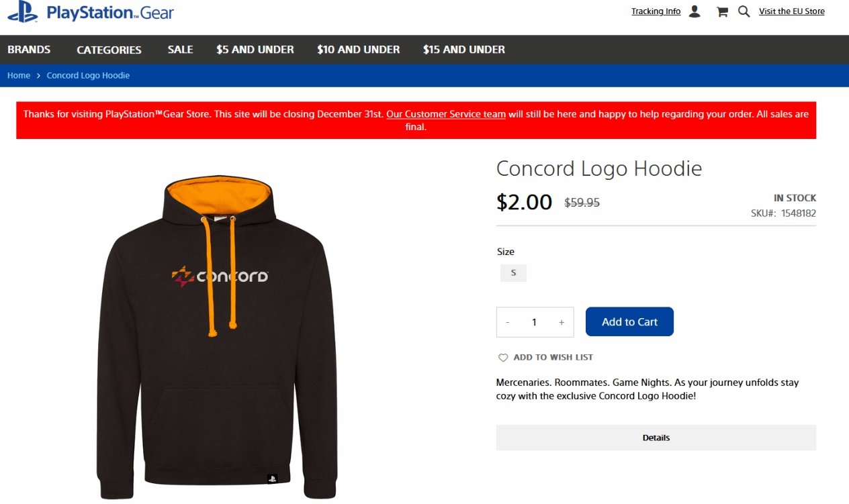Decrease quantity with the minus button

[x=508, y=322]
